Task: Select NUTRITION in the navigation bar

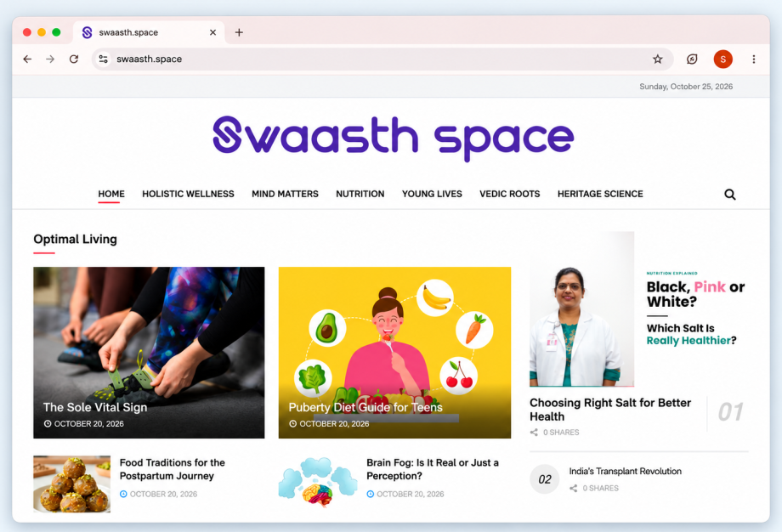Action: click(360, 194)
